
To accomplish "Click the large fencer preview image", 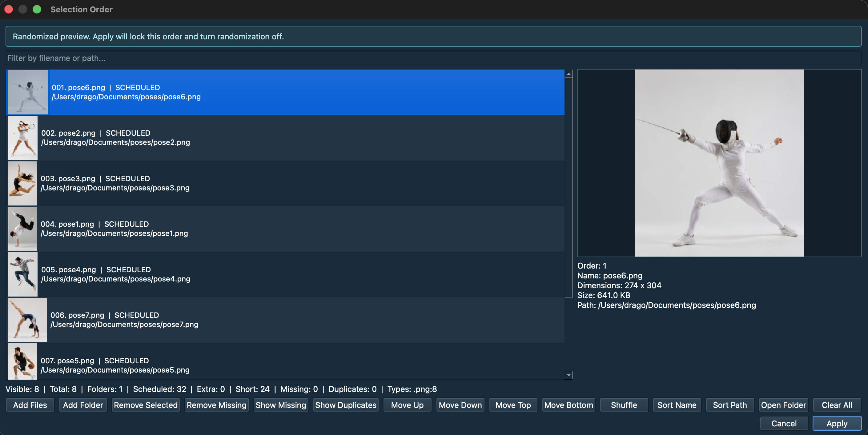I will [719, 163].
